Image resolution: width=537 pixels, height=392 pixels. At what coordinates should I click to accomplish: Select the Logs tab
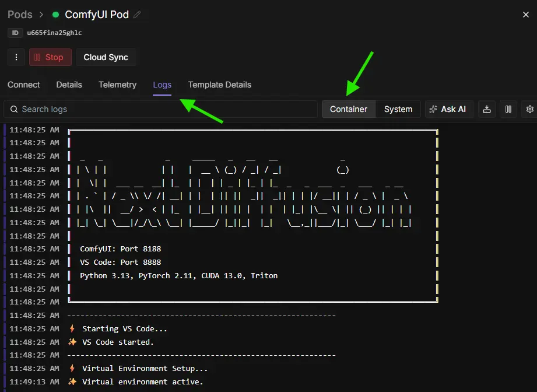(162, 85)
